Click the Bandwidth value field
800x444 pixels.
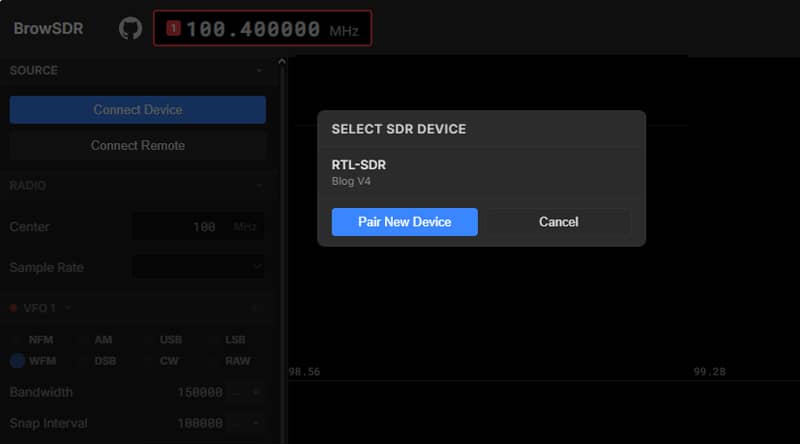199,392
